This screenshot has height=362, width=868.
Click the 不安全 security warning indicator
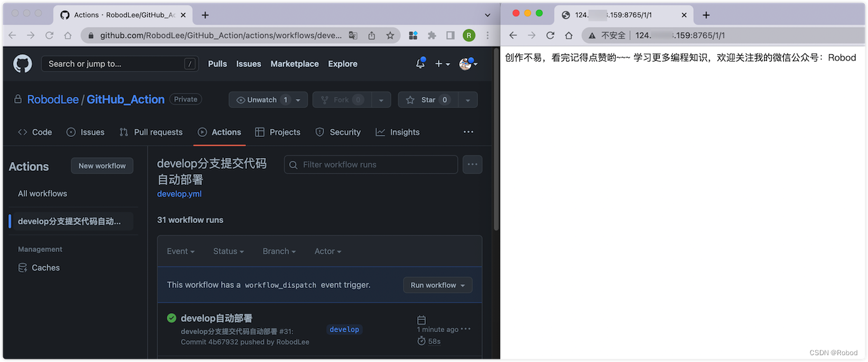tap(607, 35)
